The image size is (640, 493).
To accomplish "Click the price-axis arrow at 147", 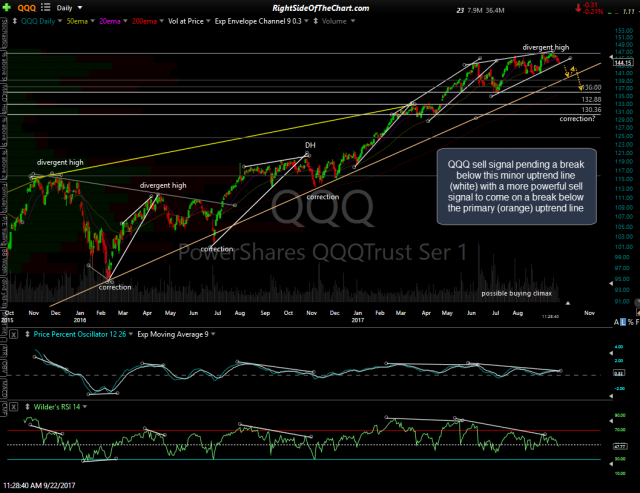I will [x=611, y=57].
